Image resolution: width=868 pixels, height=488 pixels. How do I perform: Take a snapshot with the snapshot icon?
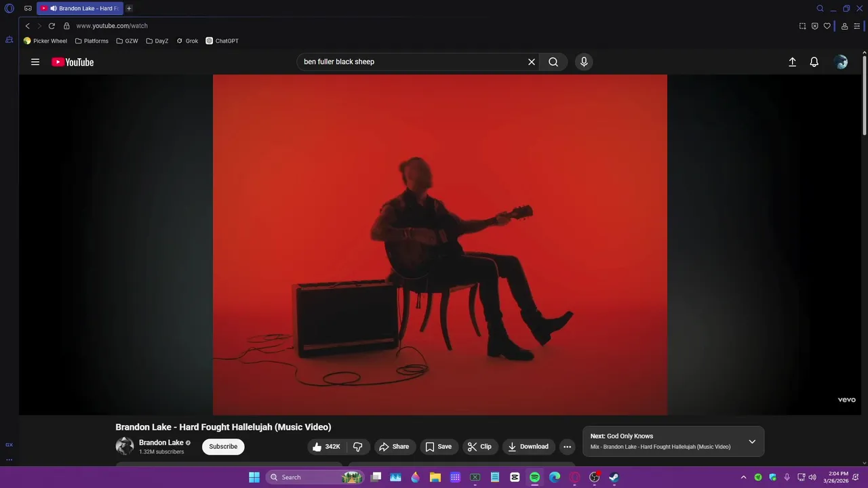(802, 26)
